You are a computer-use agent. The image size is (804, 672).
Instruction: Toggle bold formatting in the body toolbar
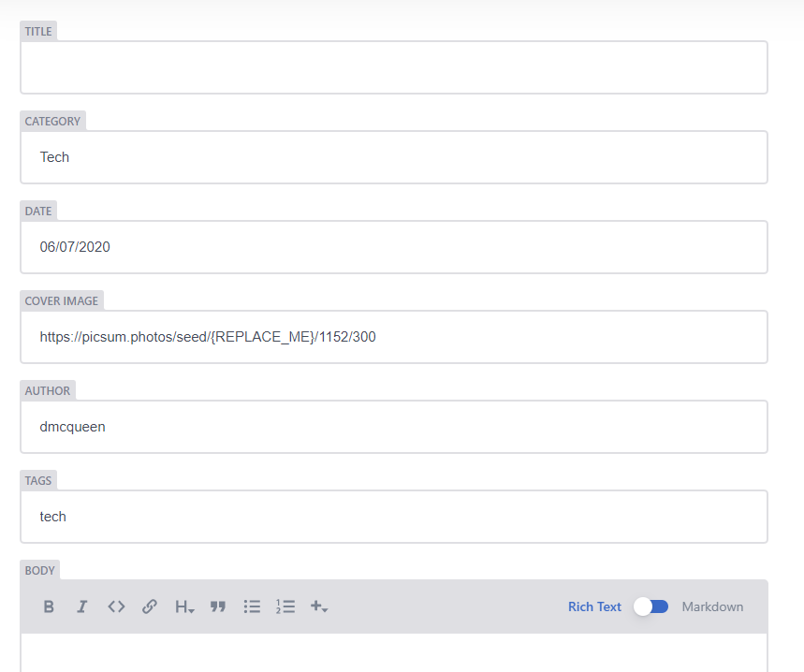(x=48, y=606)
